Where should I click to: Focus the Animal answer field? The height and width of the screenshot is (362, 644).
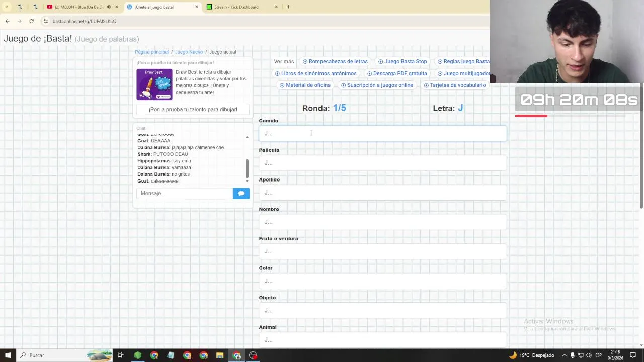click(x=382, y=340)
